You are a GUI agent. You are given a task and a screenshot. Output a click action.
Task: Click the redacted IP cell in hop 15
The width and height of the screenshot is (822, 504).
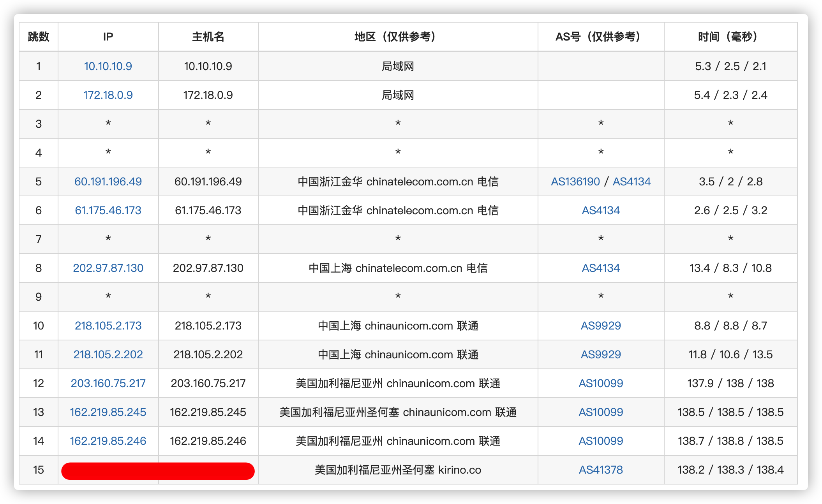[108, 471]
